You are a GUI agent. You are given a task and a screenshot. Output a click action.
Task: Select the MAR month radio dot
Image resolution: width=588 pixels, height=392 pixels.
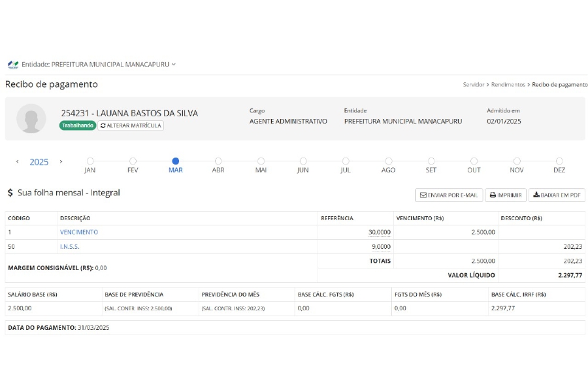point(175,161)
